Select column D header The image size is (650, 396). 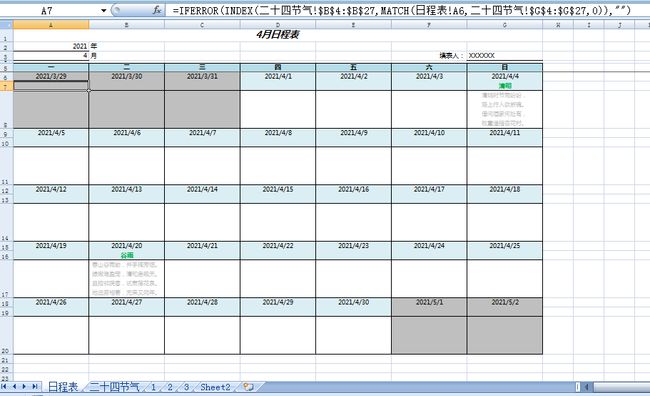tap(278, 25)
